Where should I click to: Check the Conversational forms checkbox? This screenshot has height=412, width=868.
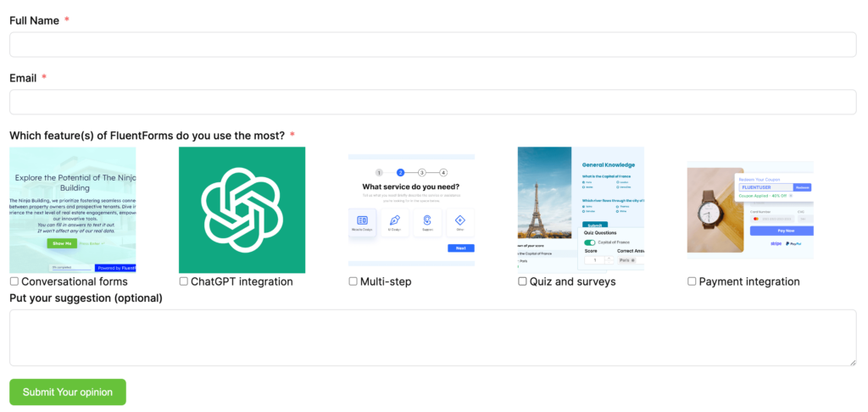pos(14,281)
